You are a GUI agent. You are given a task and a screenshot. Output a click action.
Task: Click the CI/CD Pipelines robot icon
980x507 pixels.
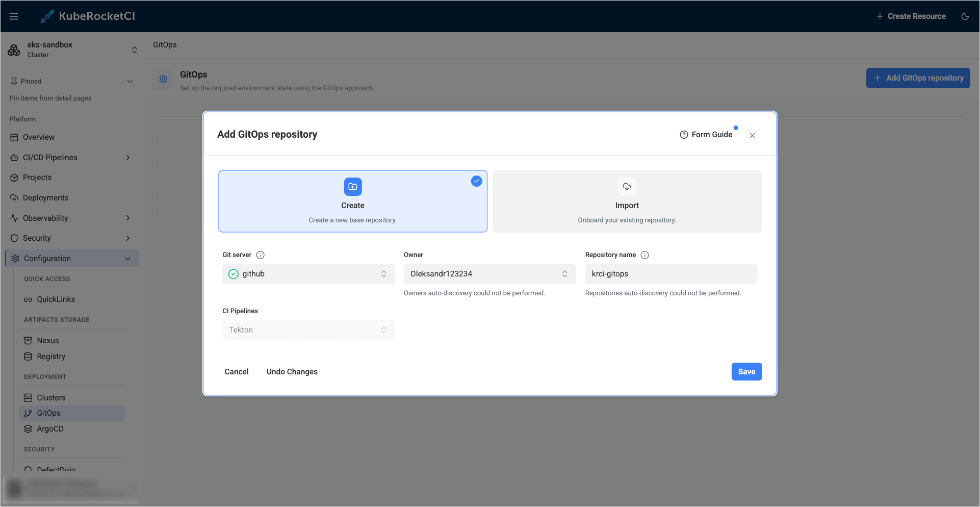(x=14, y=158)
